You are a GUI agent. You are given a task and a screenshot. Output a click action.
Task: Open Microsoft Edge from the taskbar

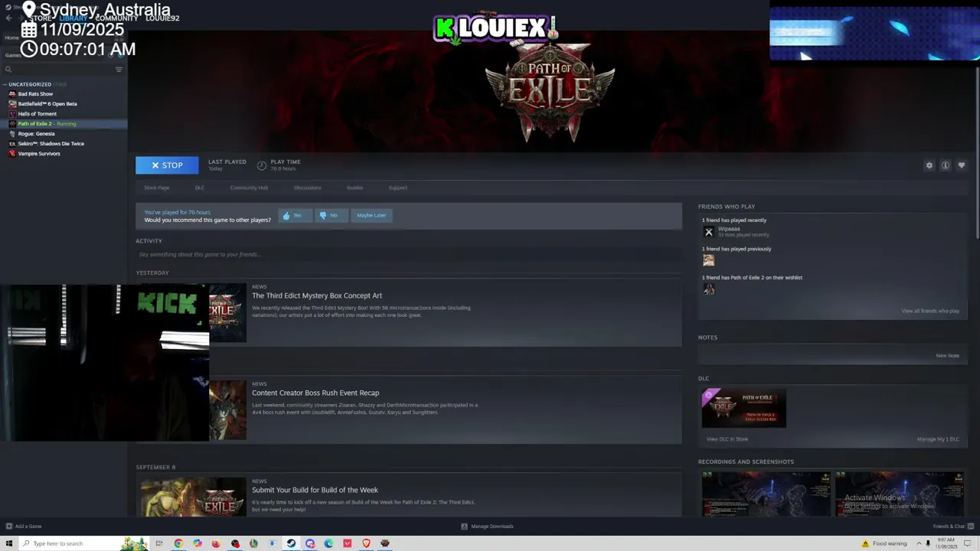coord(328,543)
